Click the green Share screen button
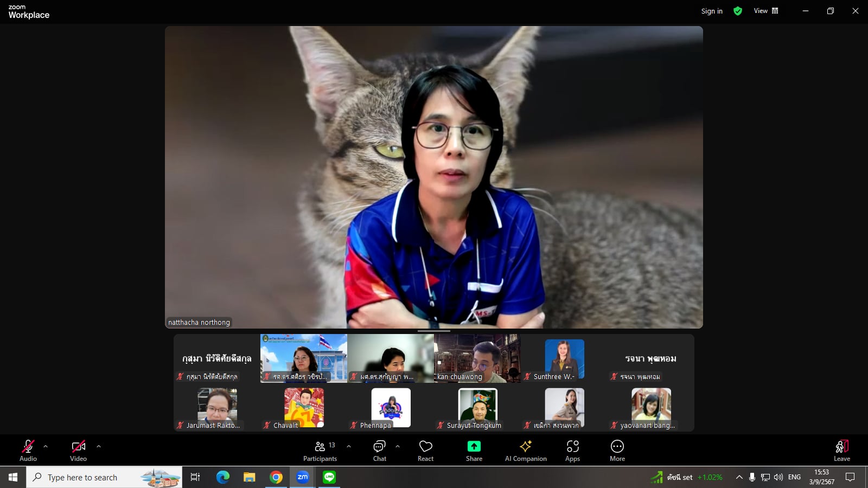Image resolution: width=868 pixels, height=488 pixels. 474,451
